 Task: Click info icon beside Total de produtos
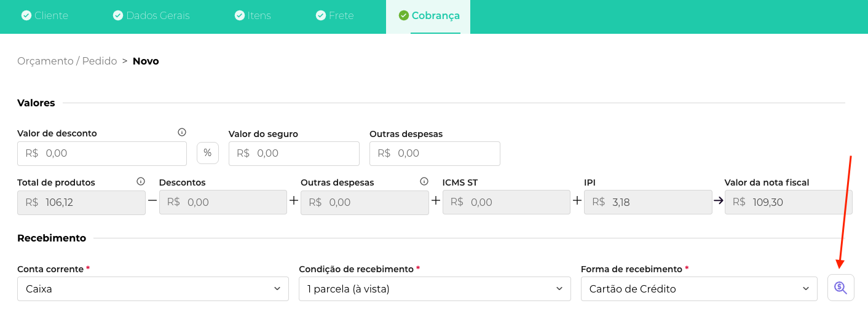[141, 181]
